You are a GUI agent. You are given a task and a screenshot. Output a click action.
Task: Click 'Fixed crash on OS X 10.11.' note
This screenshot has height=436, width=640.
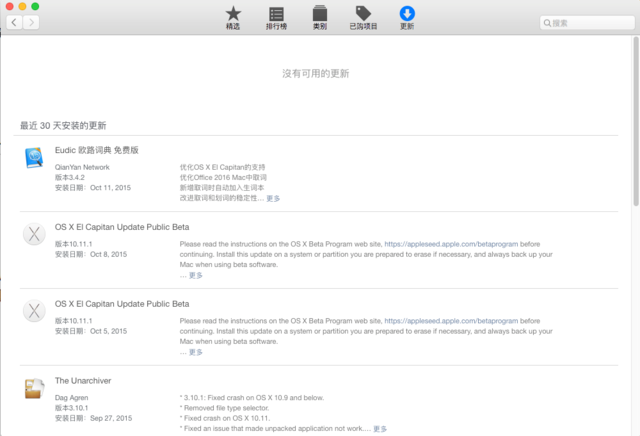click(x=225, y=418)
